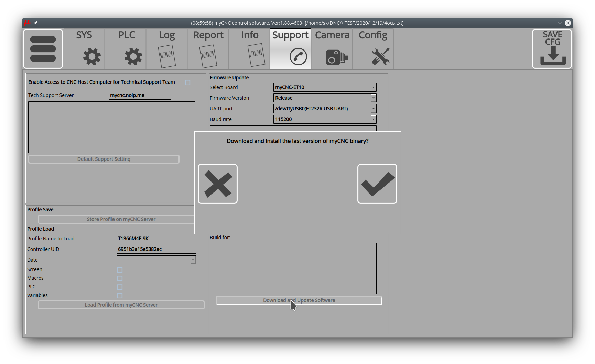
Task: Open the Log tab
Action: coord(167,49)
